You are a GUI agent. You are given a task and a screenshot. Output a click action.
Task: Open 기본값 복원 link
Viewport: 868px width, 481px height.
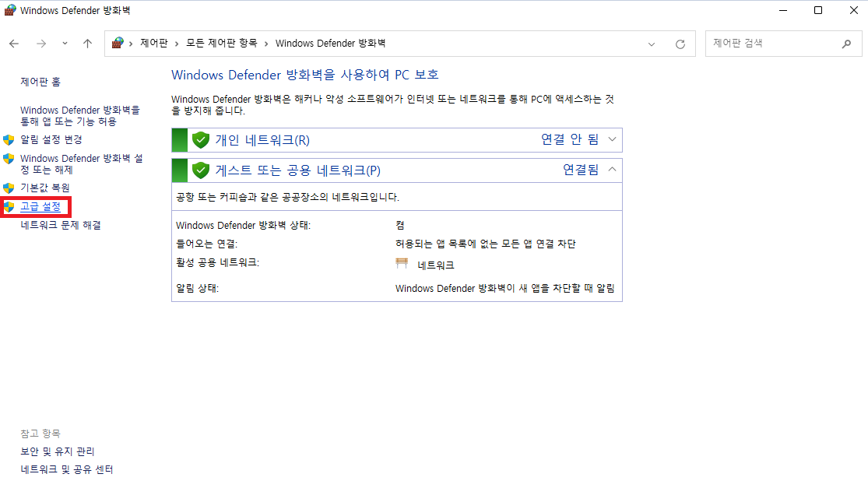tap(45, 188)
